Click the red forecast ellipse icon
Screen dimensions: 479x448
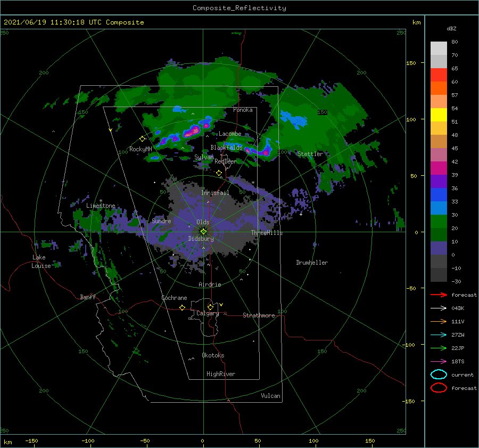pos(439,388)
